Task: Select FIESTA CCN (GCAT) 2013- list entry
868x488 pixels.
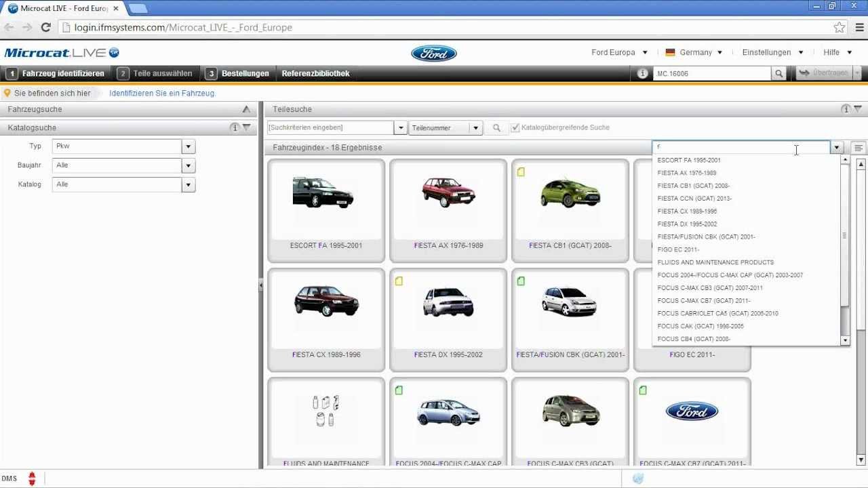Action: [746, 199]
